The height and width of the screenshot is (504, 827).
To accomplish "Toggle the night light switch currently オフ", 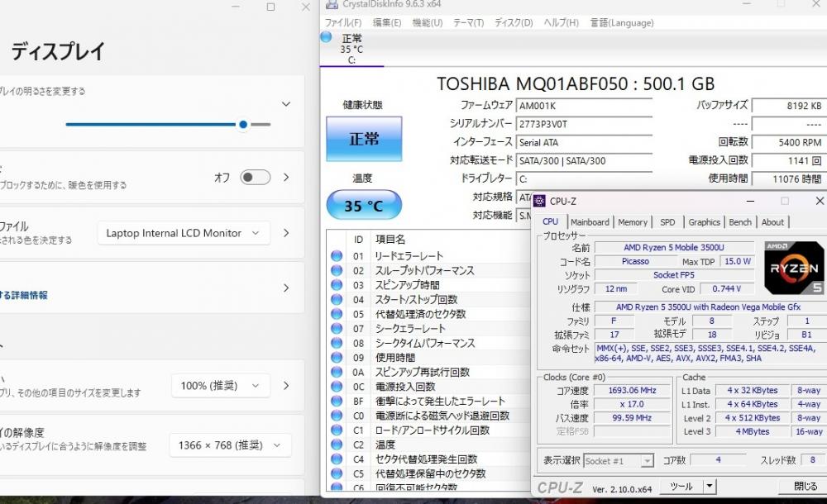I will pos(256,177).
